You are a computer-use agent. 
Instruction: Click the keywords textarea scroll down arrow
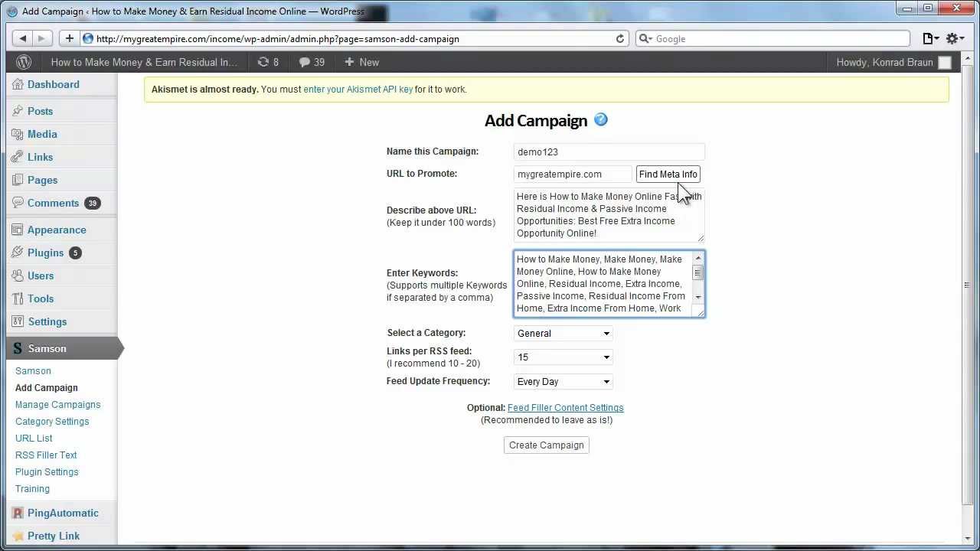click(x=697, y=297)
